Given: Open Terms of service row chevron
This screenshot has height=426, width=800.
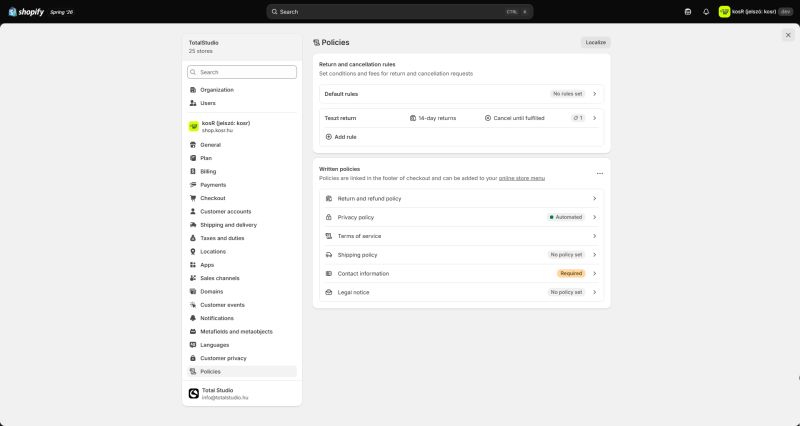Looking at the screenshot, I should coord(594,236).
